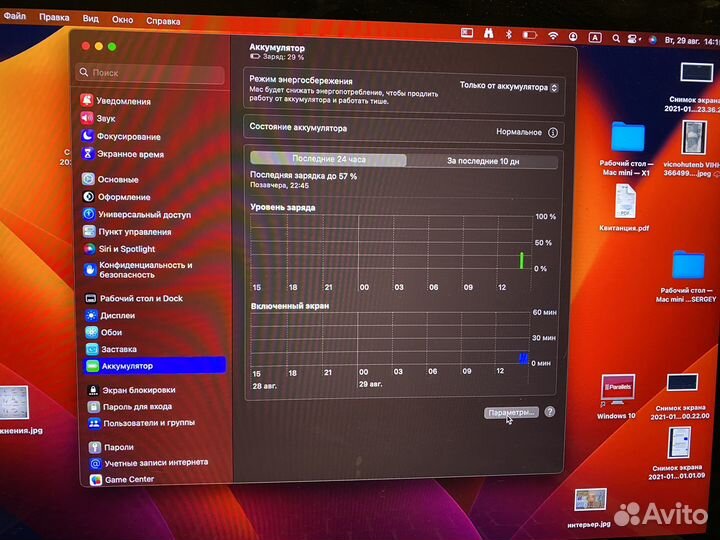Click the Поиск search field
Image resolution: width=720 pixels, height=540 pixels.
[151, 73]
